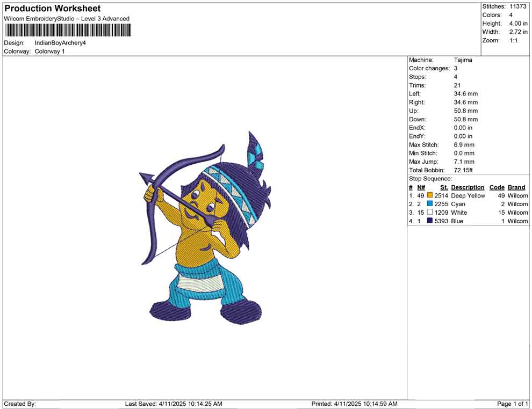Click the stitches count '11373'
Image resolution: width=532 pixels, height=409 pixels.
coord(517,6)
